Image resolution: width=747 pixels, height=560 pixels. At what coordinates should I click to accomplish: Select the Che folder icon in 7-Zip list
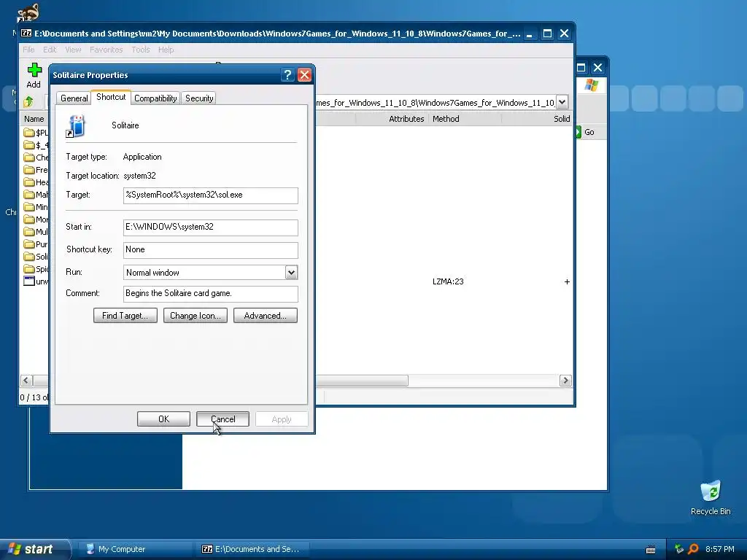(x=29, y=157)
